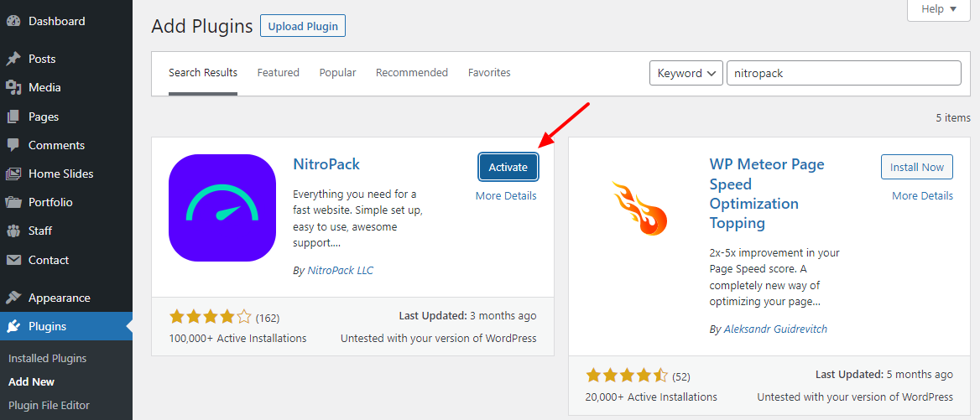Click the Upload Plugin button
Viewport: 980px width, 420px height.
(303, 26)
